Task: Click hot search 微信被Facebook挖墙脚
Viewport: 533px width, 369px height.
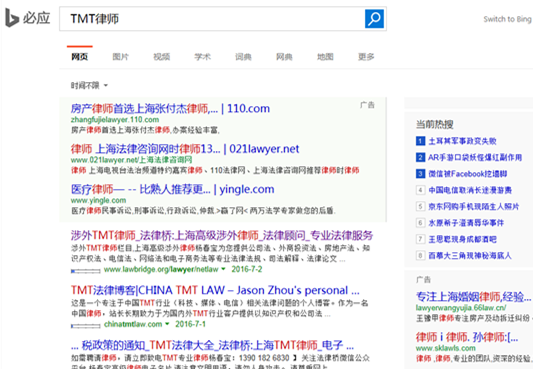Action: click(467, 174)
